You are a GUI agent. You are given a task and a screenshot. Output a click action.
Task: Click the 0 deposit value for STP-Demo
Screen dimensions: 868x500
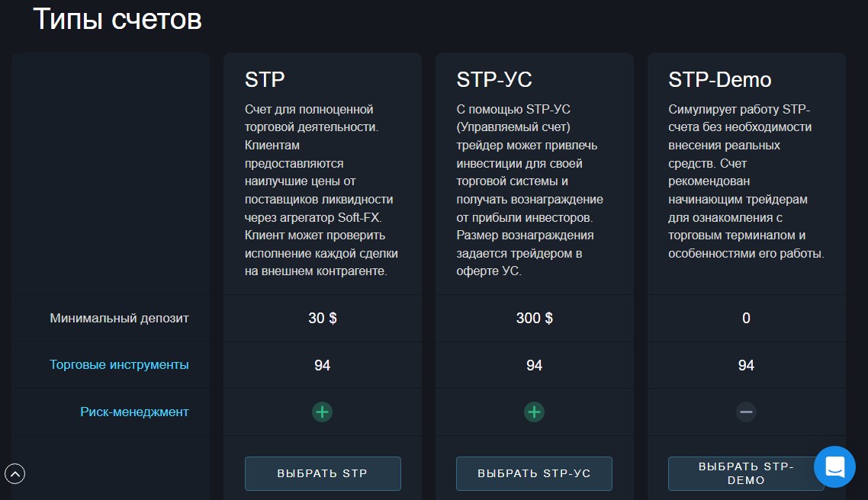tap(746, 319)
